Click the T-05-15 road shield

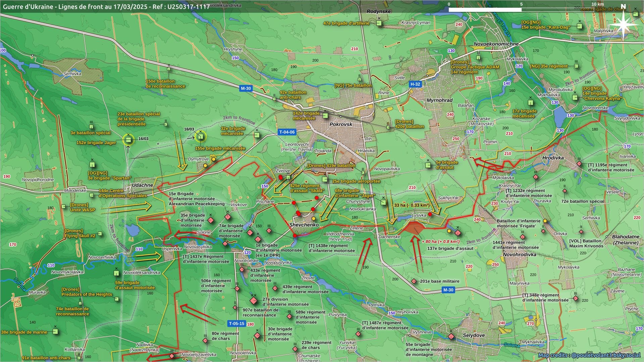point(237,323)
